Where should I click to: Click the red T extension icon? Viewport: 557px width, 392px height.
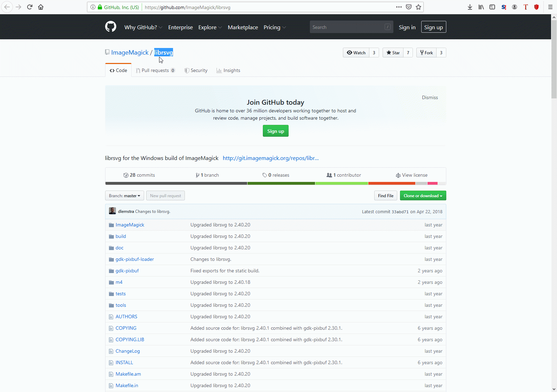pos(526,7)
